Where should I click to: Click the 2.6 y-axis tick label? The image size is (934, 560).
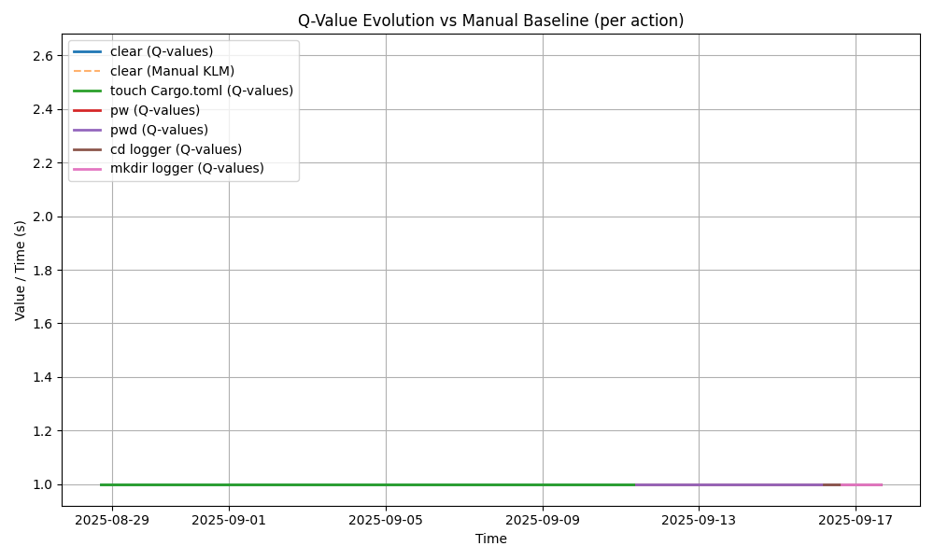point(43,56)
